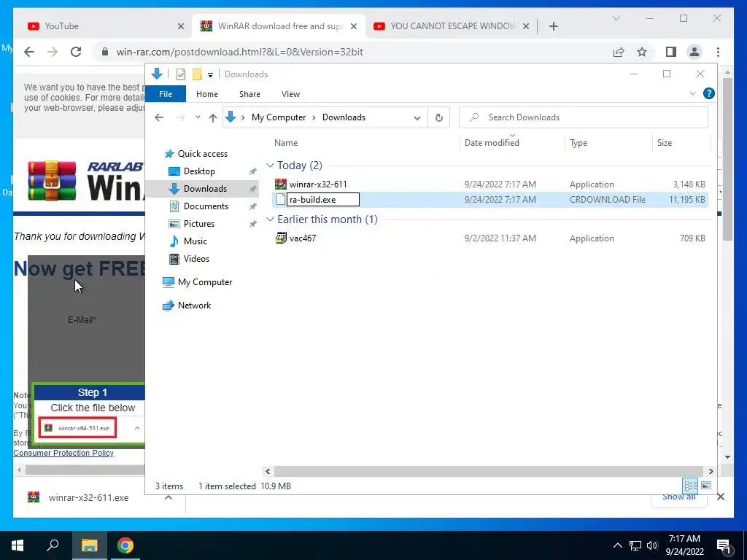Open the Home ribbon tab

click(206, 94)
